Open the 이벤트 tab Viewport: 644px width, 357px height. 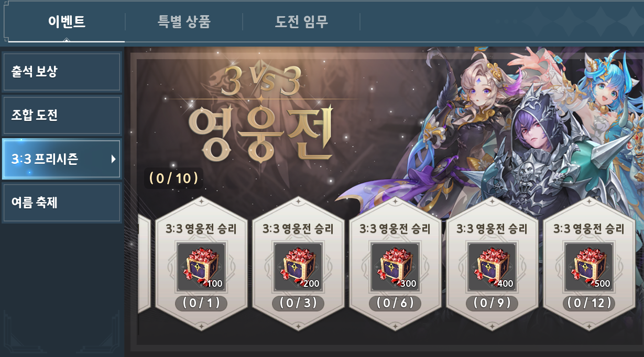click(x=67, y=22)
